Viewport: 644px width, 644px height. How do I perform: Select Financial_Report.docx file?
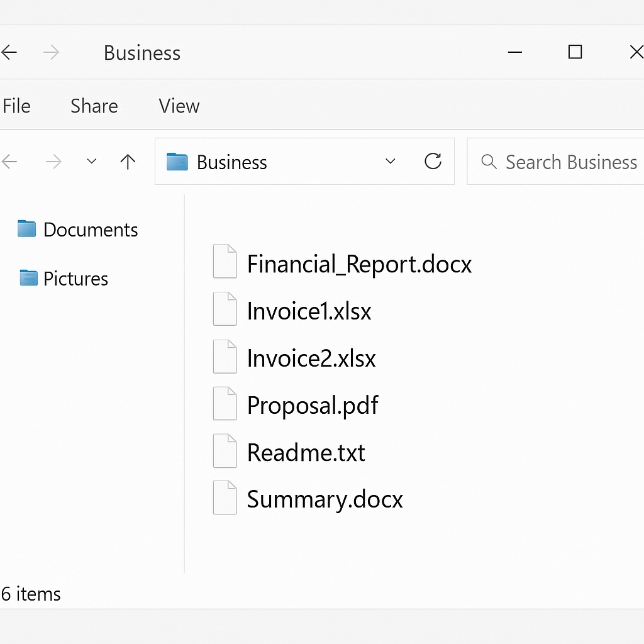[358, 264]
